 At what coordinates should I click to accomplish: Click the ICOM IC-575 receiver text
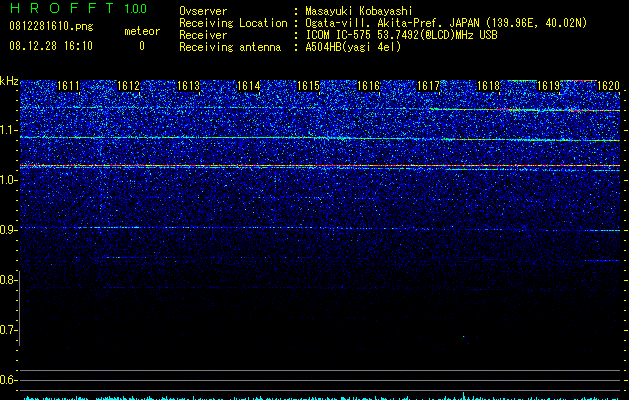coord(402,35)
